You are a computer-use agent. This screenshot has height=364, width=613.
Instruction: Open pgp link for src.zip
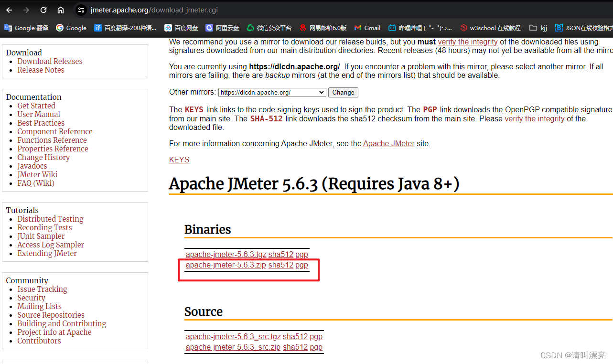[x=316, y=347]
